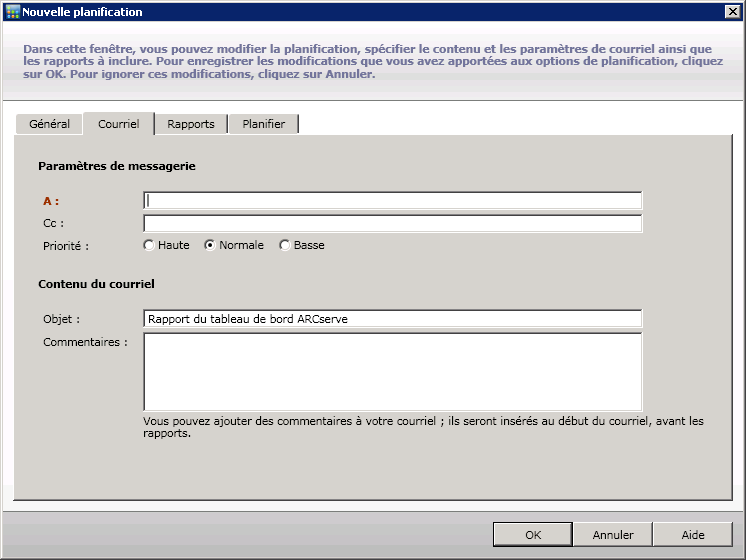Set priority to Haute
This screenshot has height=560, width=746.
pos(150,245)
